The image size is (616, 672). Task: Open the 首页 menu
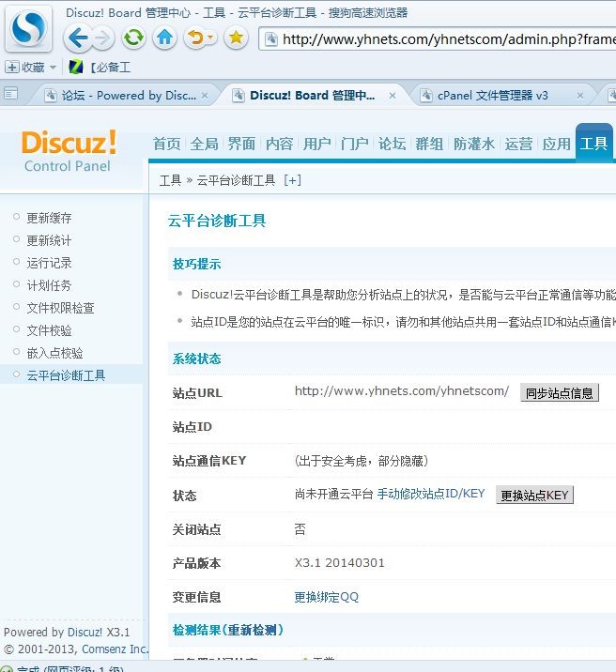click(x=167, y=144)
